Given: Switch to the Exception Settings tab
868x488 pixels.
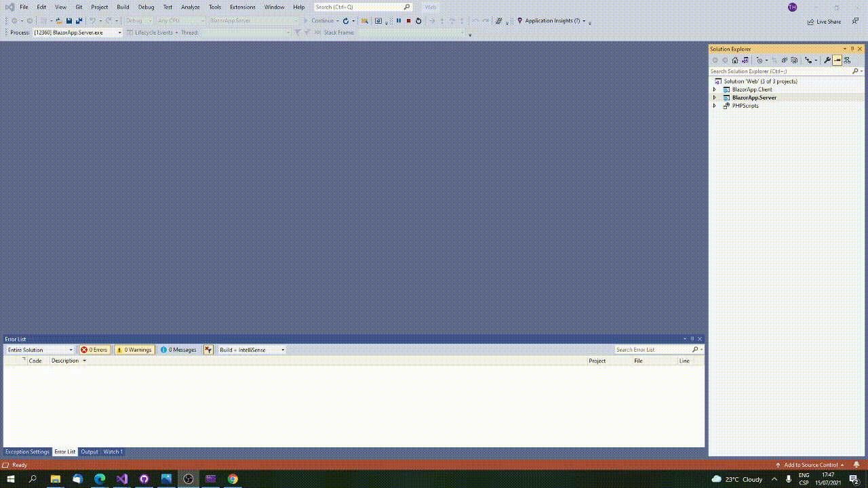Looking at the screenshot, I should click(x=27, y=452).
